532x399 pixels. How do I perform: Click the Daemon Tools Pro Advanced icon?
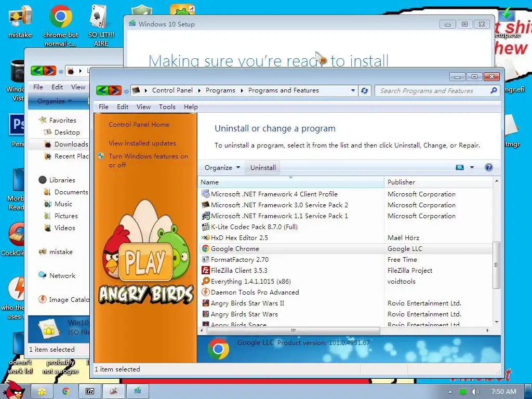pos(205,292)
